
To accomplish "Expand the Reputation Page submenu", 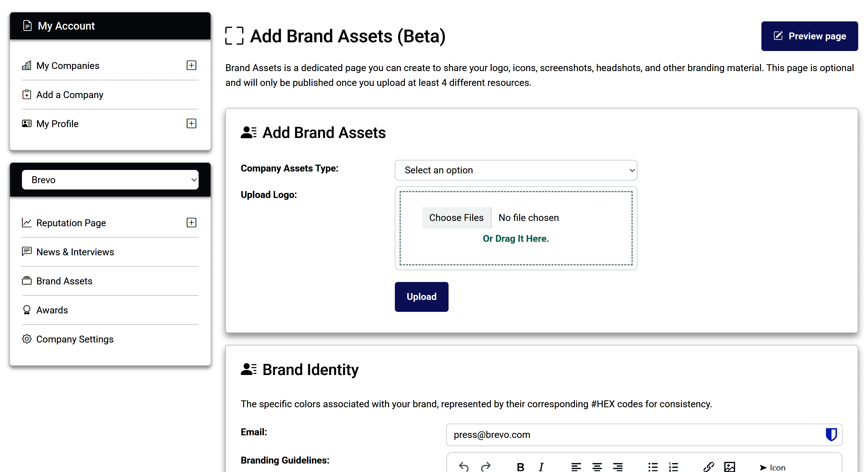I will (191, 223).
